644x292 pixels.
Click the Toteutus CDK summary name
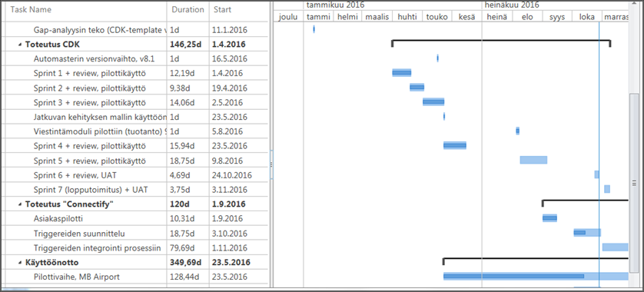tap(52, 45)
